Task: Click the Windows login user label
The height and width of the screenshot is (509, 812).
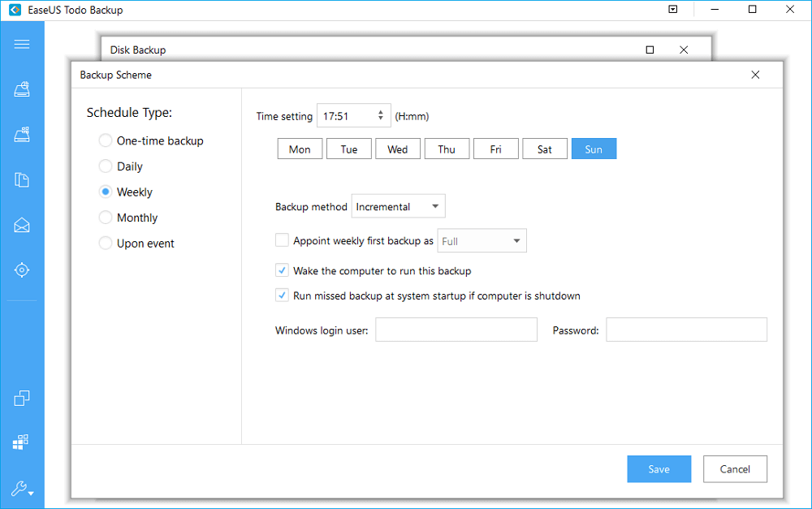Action: tap(322, 330)
